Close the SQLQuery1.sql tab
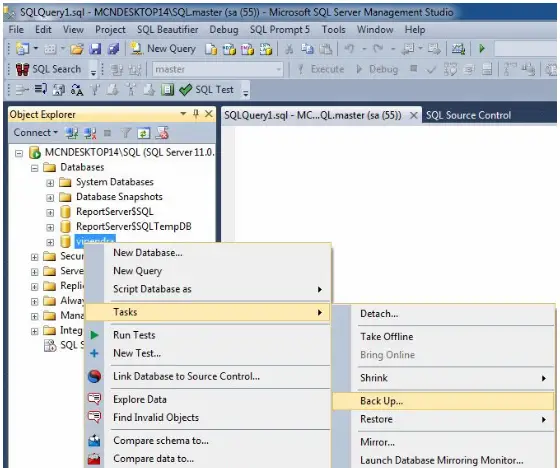Screen dimensions: 560x468 [x=413, y=115]
